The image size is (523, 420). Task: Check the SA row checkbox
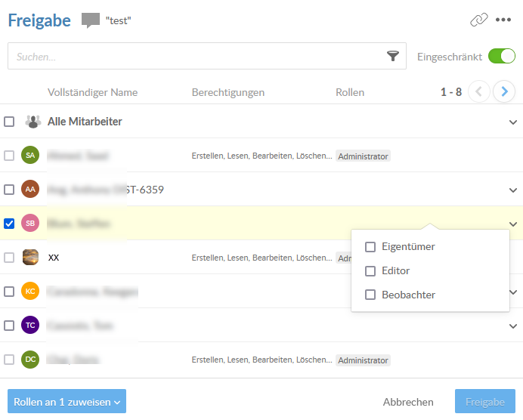[9, 156]
